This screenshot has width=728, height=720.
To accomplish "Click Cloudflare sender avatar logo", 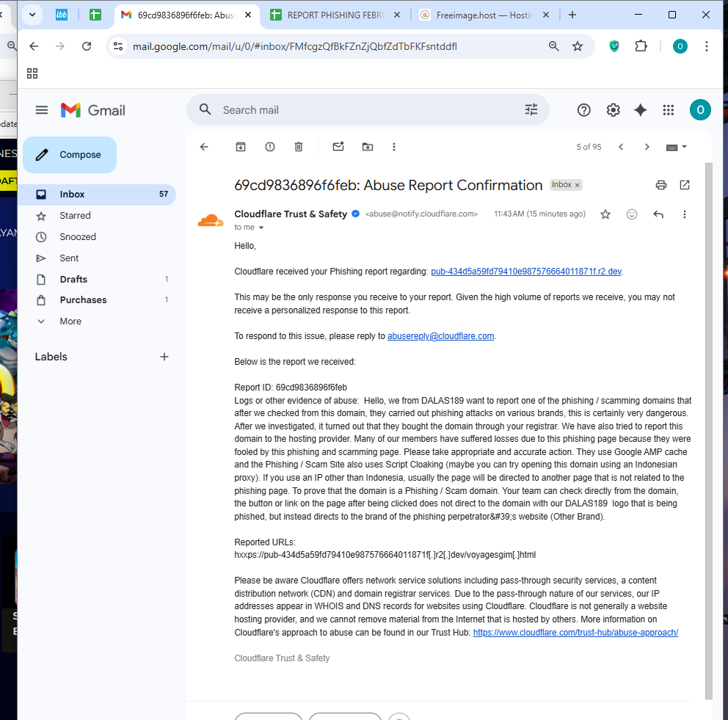I will 211,220.
